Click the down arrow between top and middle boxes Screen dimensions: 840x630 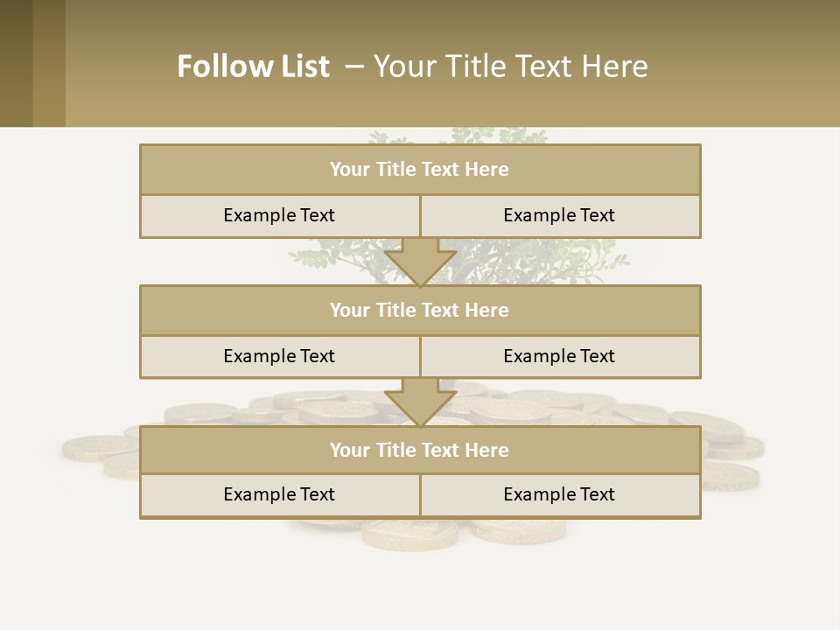420,262
